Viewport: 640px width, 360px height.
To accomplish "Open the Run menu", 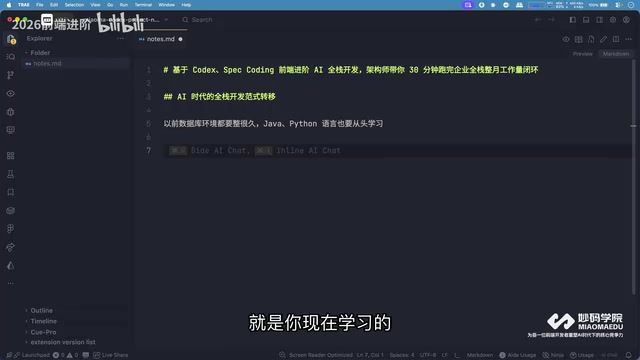I will point(124,5).
